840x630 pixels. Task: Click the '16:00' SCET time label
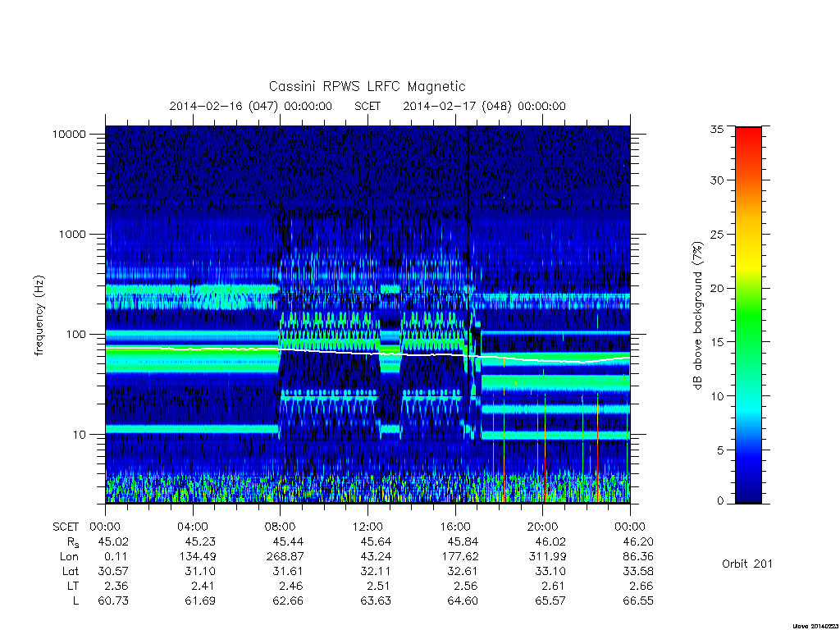[x=455, y=527]
